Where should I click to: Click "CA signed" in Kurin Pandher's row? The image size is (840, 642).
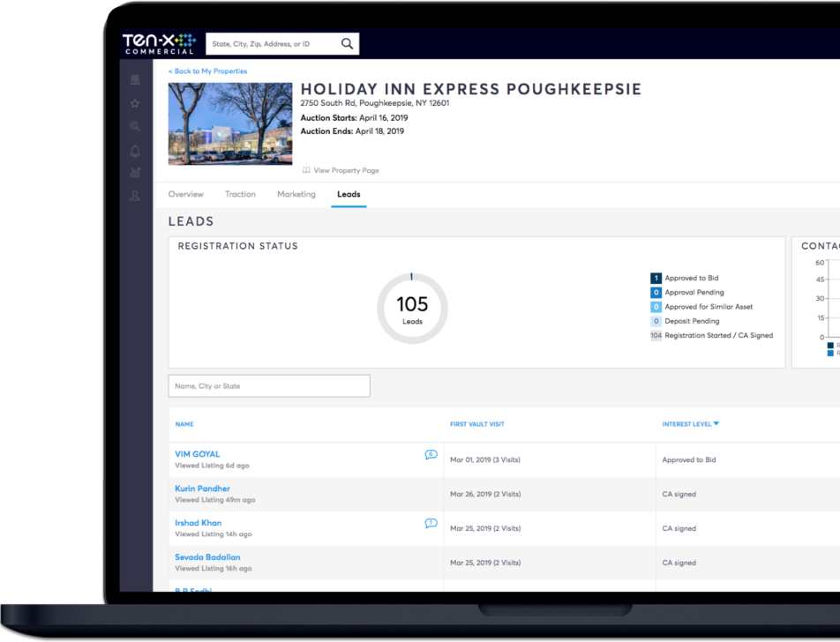point(679,494)
